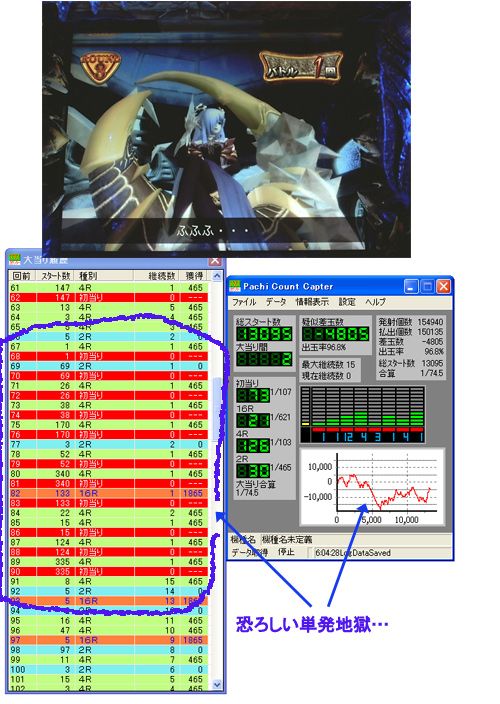Click the 停止 data acquisition status
The image size is (500, 704).
285,553
